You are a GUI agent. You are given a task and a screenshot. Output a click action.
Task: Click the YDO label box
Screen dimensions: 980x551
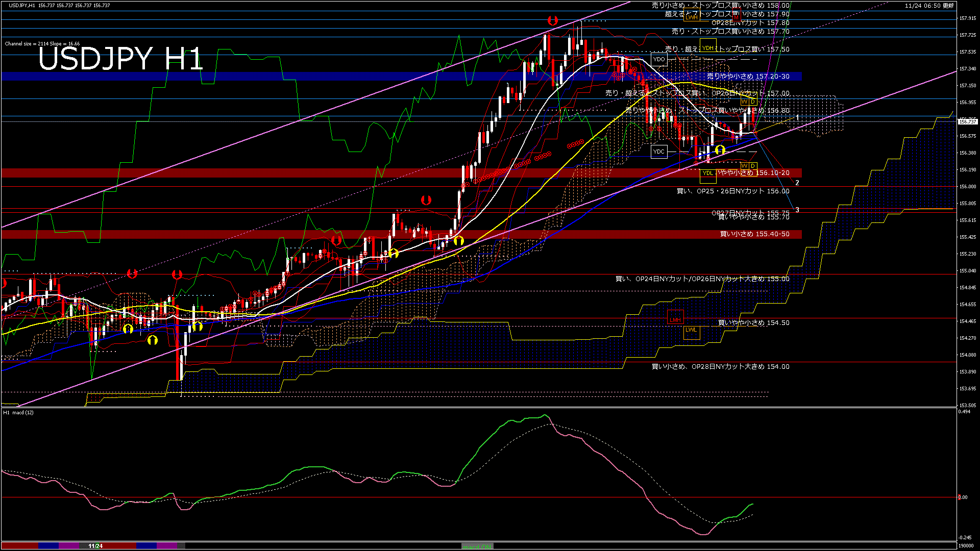[x=659, y=59]
